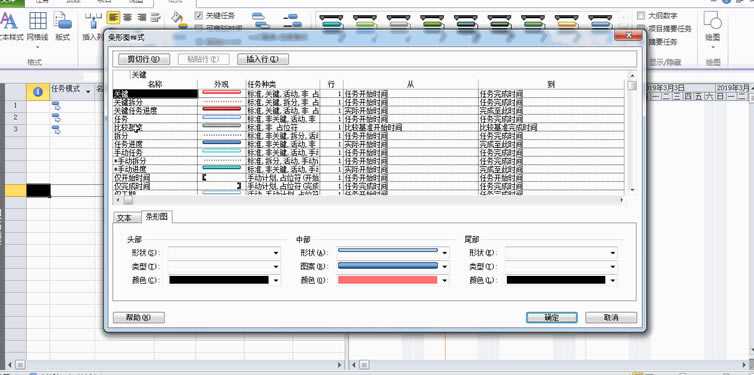Toggle Critical Tasks (关键任务) checkbox
The height and width of the screenshot is (375, 754).
tap(199, 16)
